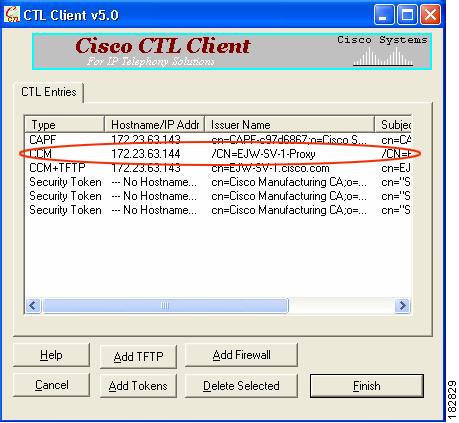The width and height of the screenshot is (459, 423).
Task: Click the Finish button
Action: click(367, 386)
